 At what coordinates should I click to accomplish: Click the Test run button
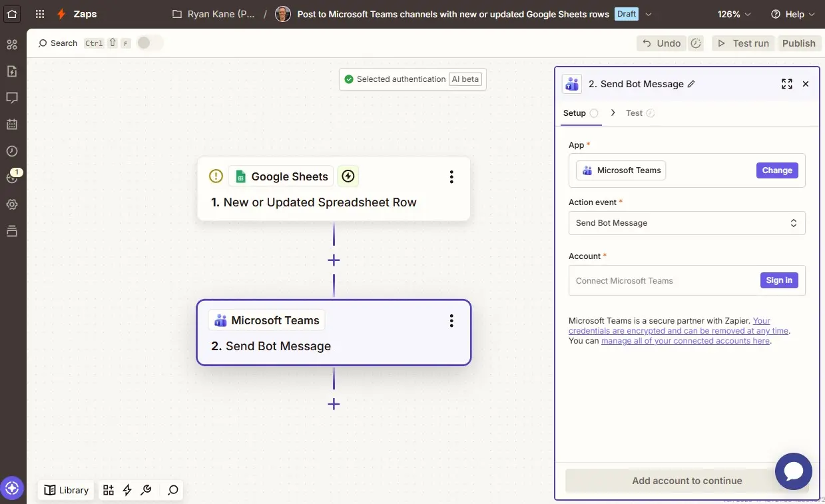[744, 43]
